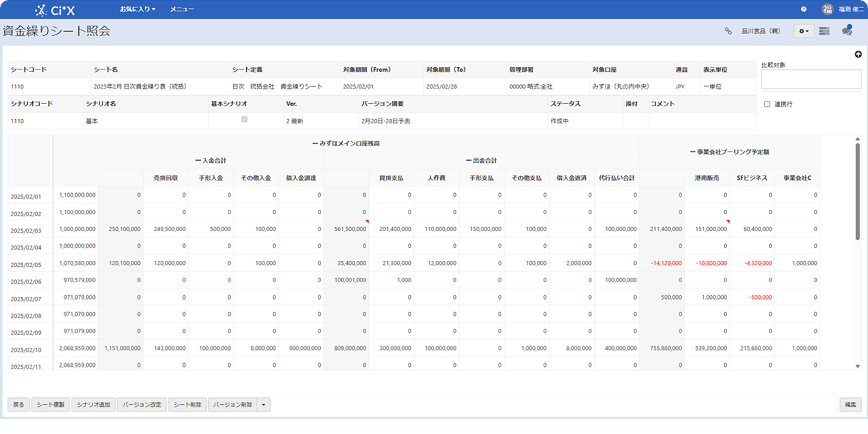This screenshot has width=868, height=434.
Task: Click the シナリオ追加 button
Action: click(x=93, y=405)
